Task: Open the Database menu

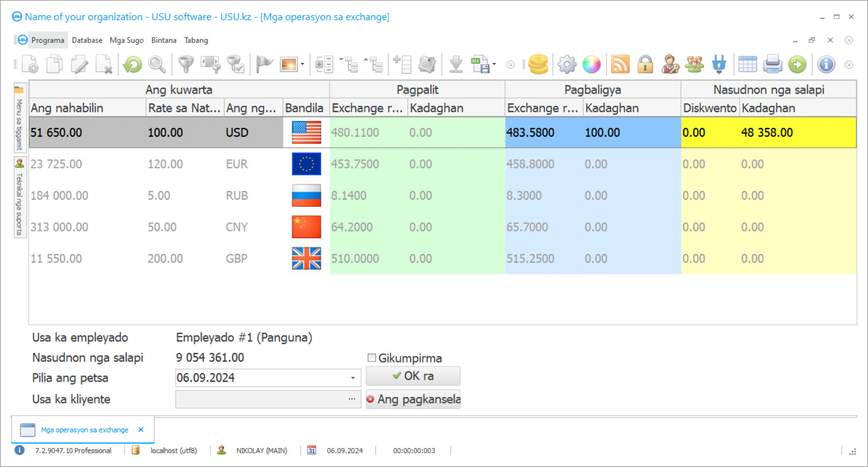Action: point(87,40)
